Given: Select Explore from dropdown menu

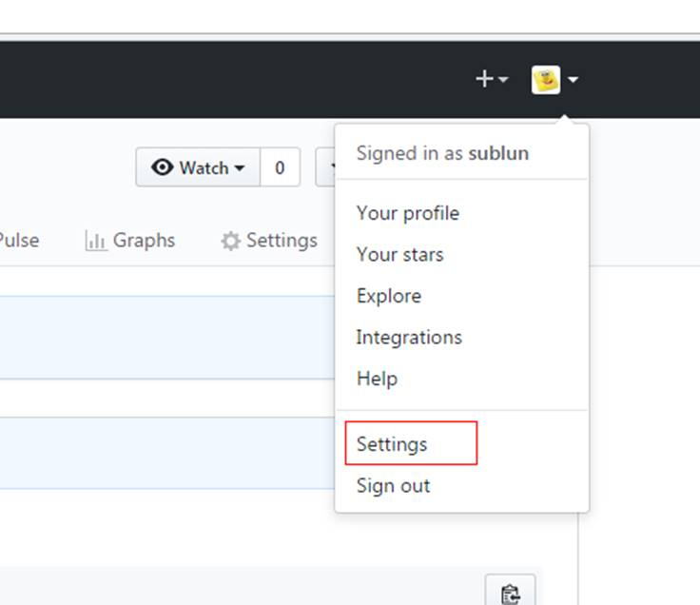Looking at the screenshot, I should coord(388,296).
